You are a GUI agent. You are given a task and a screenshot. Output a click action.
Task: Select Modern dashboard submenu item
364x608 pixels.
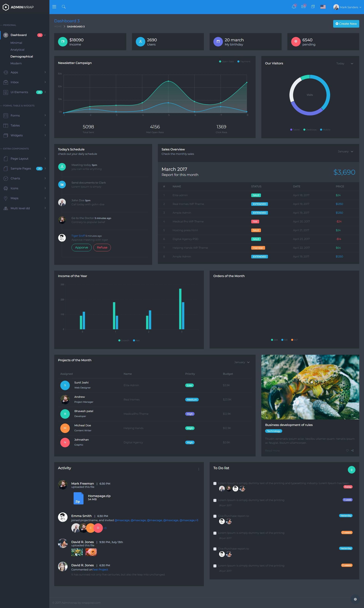(16, 63)
